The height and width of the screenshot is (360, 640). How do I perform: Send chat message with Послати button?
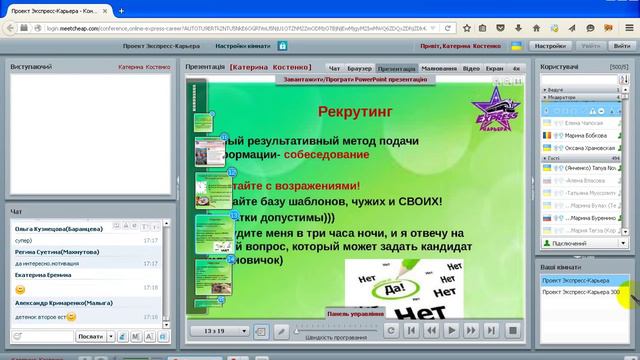(x=91, y=337)
